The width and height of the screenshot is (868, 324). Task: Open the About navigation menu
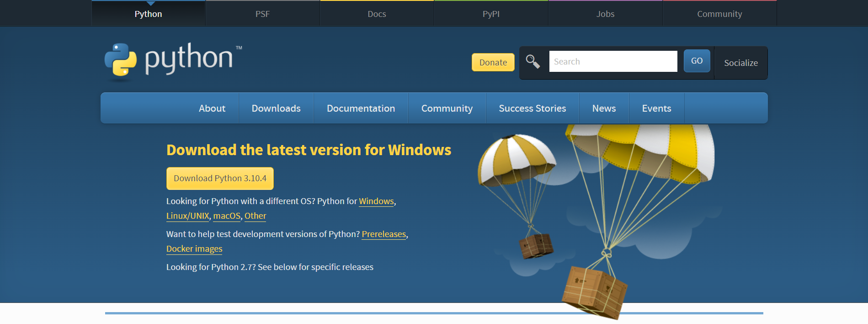(212, 108)
